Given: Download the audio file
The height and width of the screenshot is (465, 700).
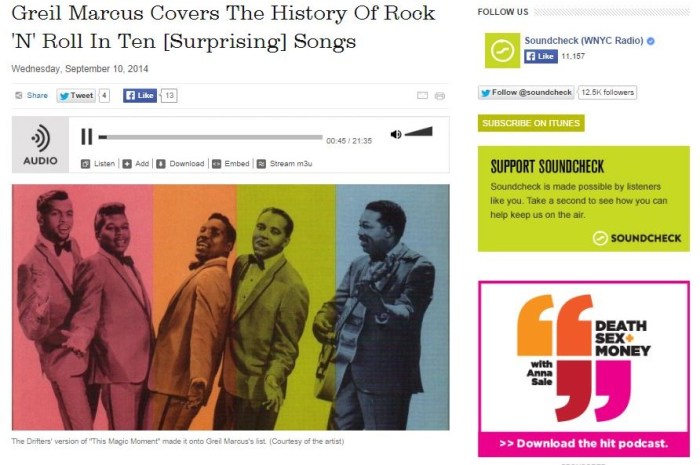Looking at the screenshot, I should click(180, 164).
